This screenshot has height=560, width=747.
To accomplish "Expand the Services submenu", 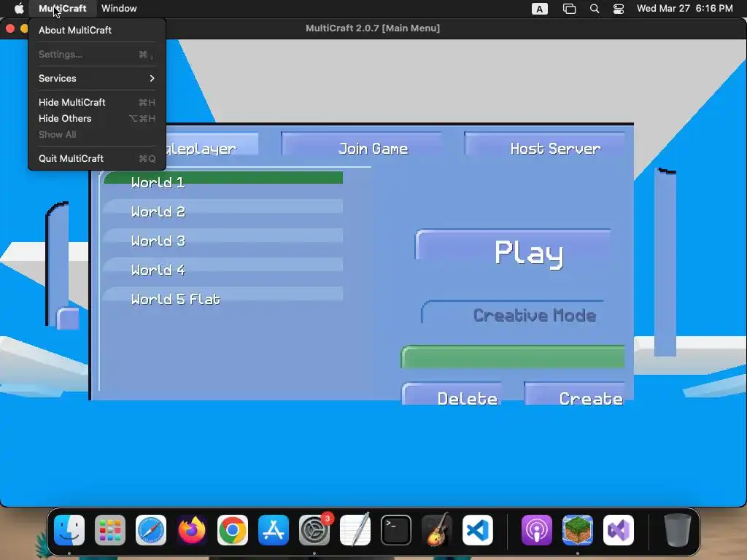I will pyautogui.click(x=97, y=78).
